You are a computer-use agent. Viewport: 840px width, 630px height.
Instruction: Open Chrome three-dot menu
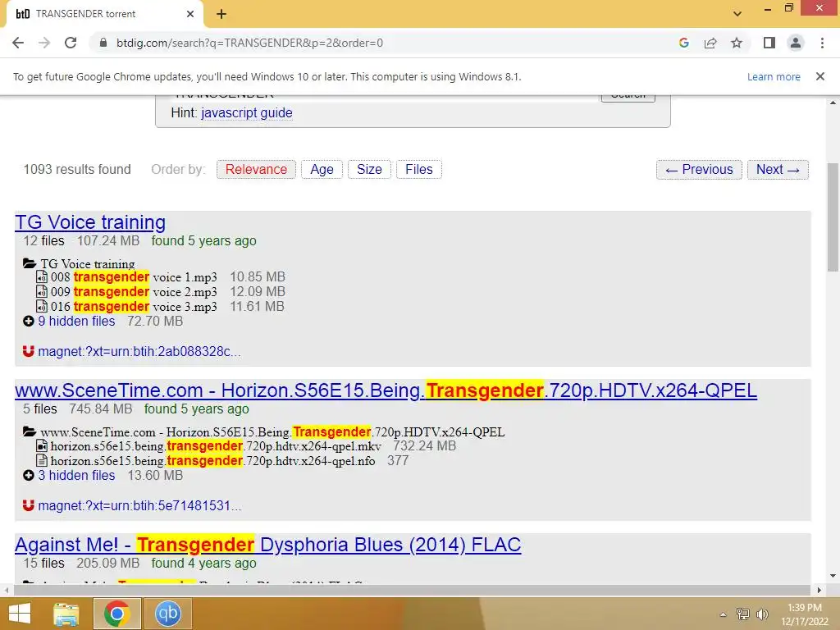point(822,43)
